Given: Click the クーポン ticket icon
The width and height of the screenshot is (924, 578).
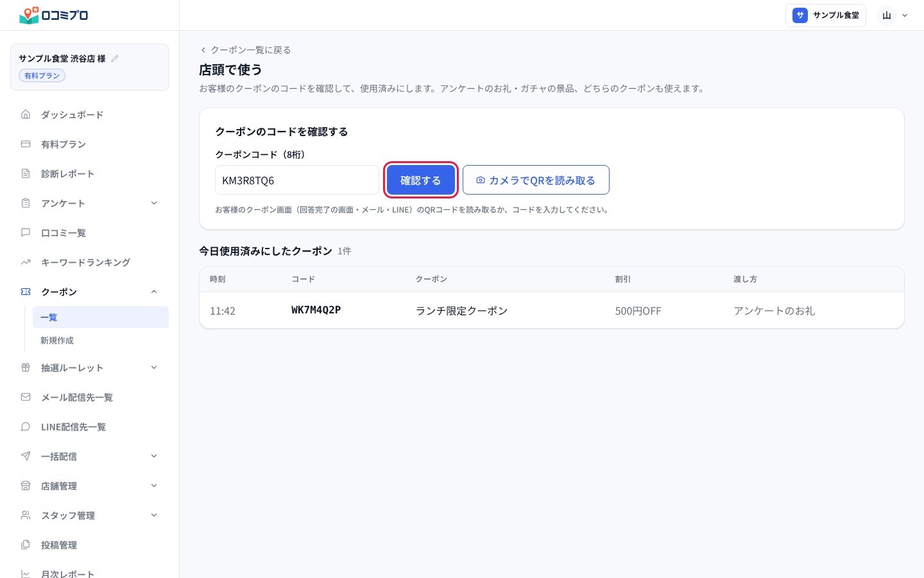Looking at the screenshot, I should (x=26, y=292).
